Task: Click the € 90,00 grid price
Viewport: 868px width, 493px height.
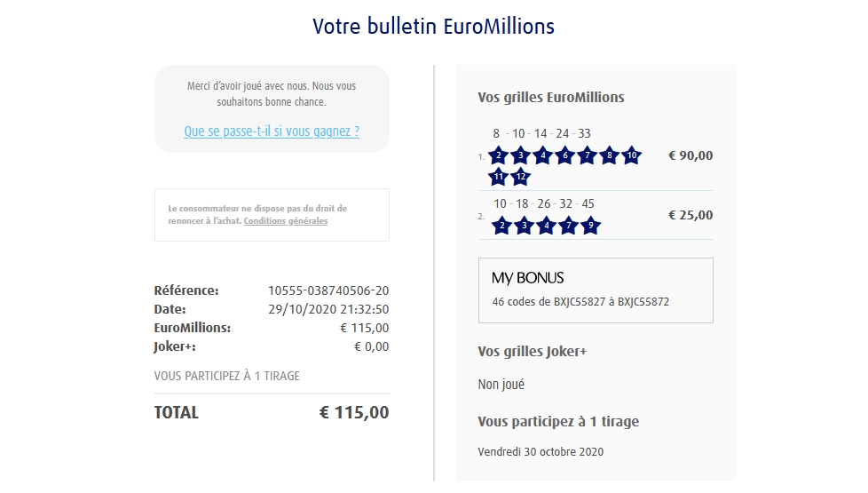Action: click(690, 155)
